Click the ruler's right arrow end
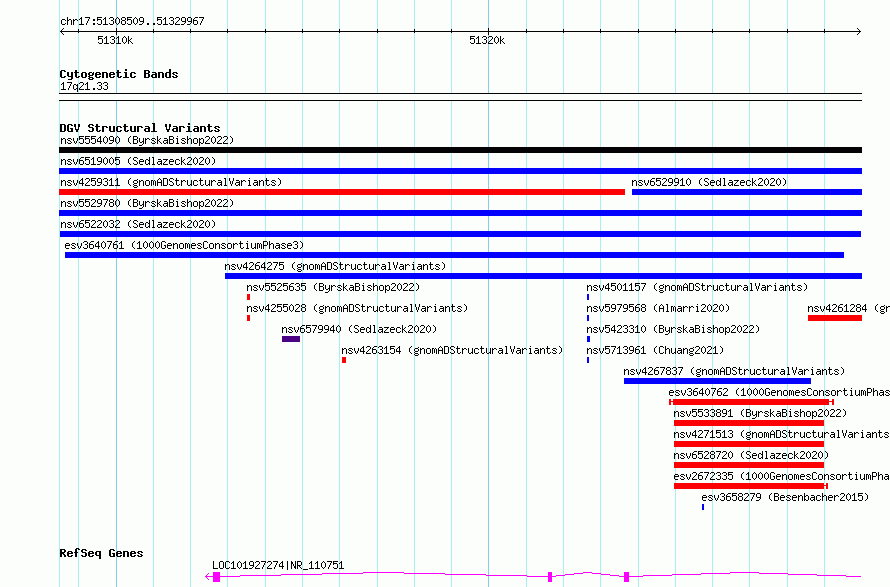 point(859,31)
